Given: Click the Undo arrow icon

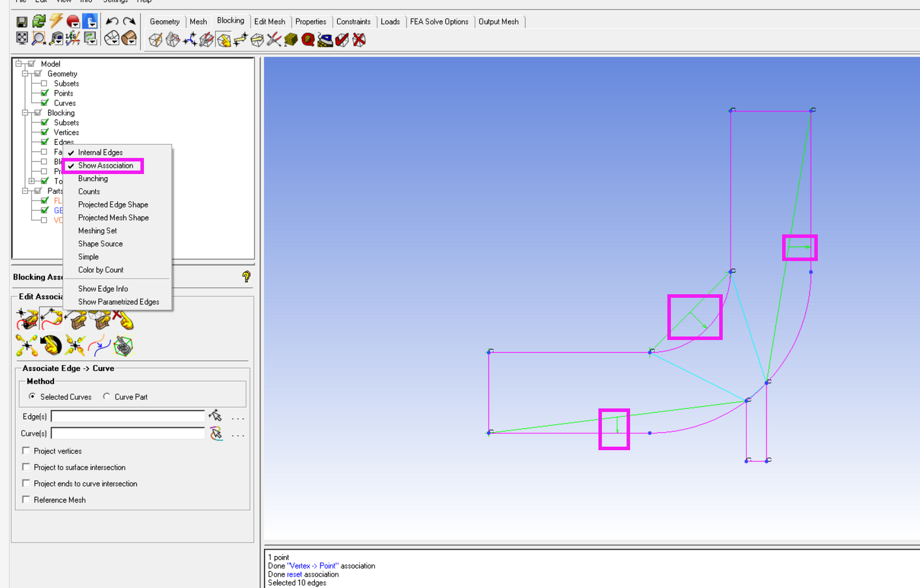Looking at the screenshot, I should (112, 21).
